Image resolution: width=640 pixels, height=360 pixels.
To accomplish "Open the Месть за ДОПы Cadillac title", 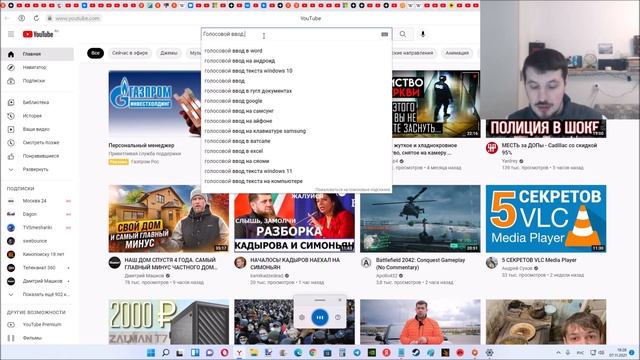I will (549, 149).
